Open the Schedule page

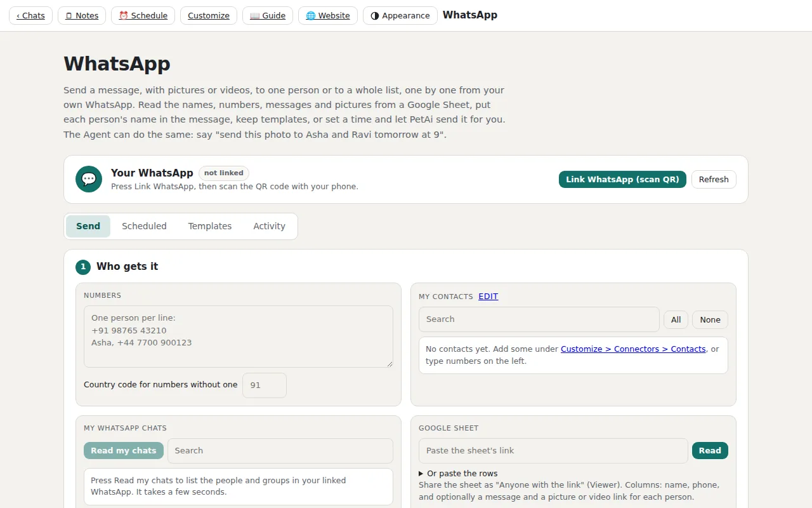click(x=143, y=15)
